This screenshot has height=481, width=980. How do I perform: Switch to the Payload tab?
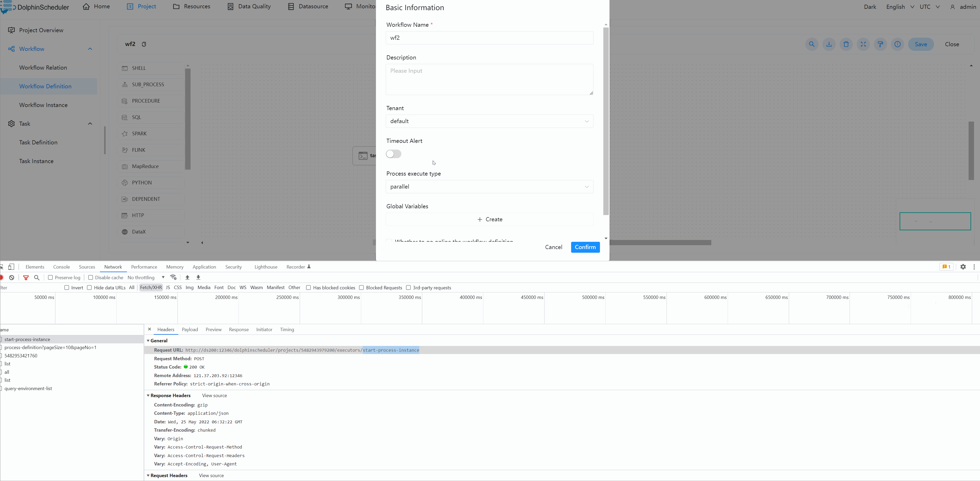click(x=190, y=330)
